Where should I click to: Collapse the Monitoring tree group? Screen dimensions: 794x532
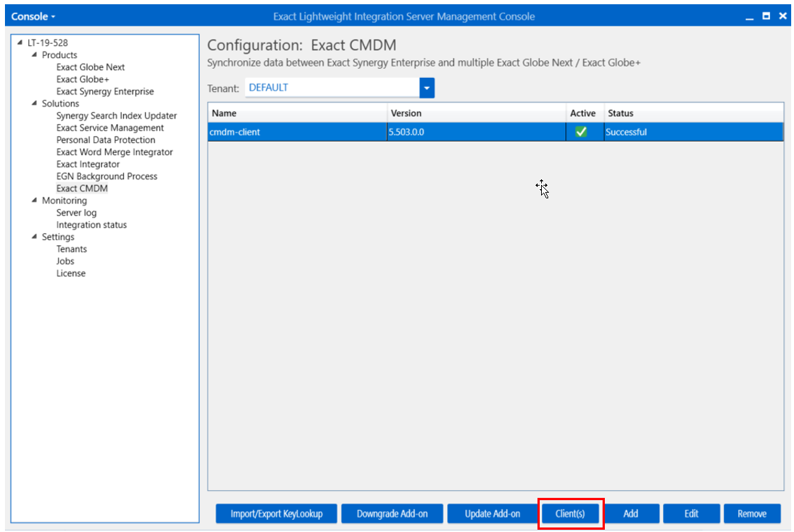pyautogui.click(x=35, y=200)
